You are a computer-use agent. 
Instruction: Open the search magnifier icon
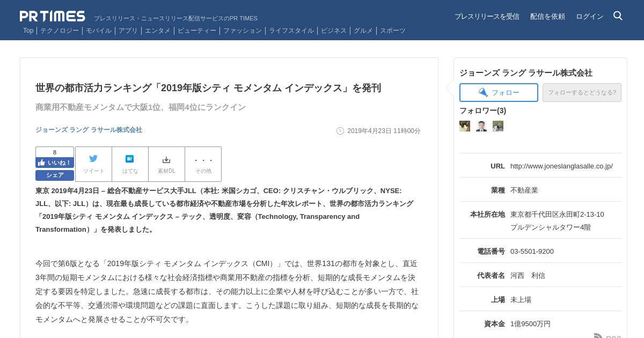[618, 16]
